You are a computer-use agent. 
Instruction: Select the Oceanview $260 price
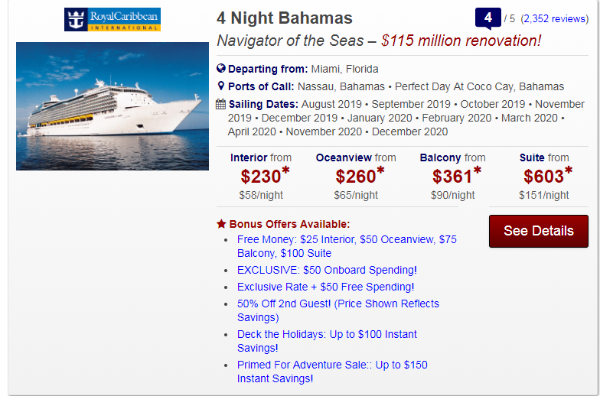point(360,176)
